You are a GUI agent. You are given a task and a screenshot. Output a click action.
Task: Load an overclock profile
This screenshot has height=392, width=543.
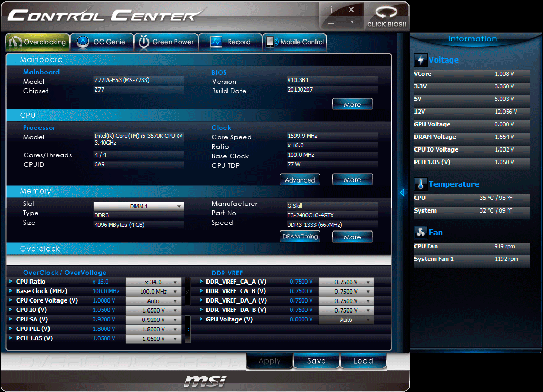pos(363,361)
